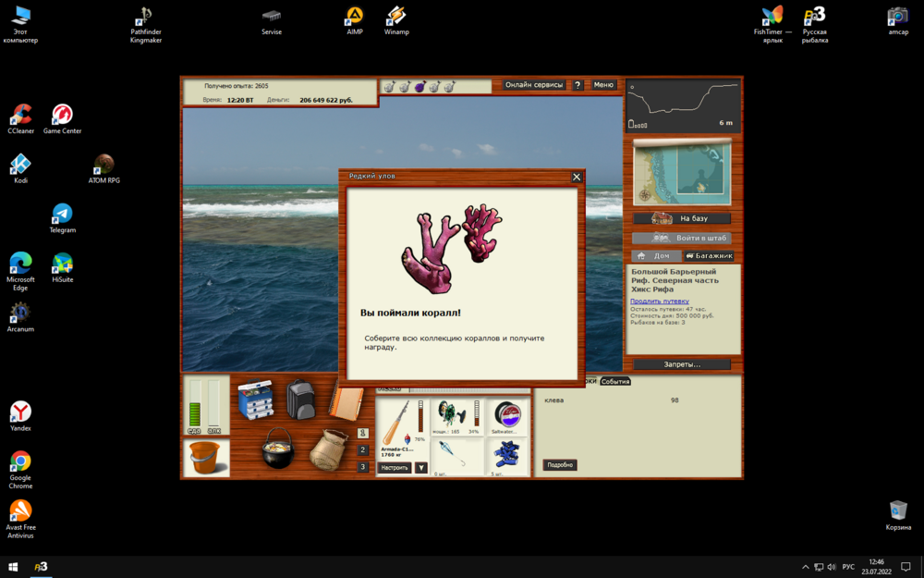Click the groundbait cooking pot

tap(277, 449)
